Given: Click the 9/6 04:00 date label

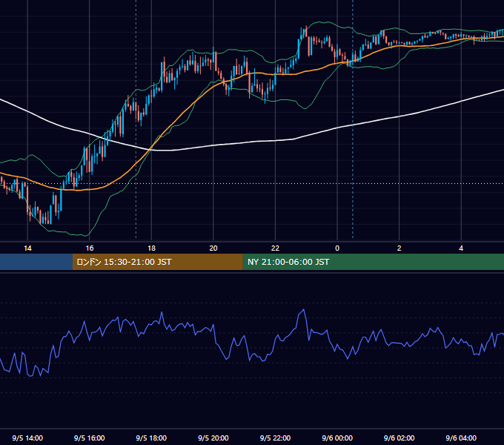Looking at the screenshot, I should coord(461,438).
